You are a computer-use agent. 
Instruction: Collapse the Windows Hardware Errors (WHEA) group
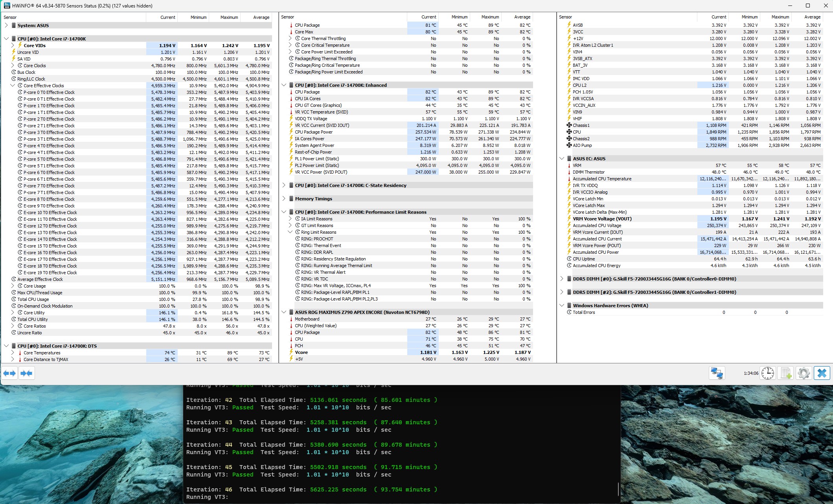point(562,306)
